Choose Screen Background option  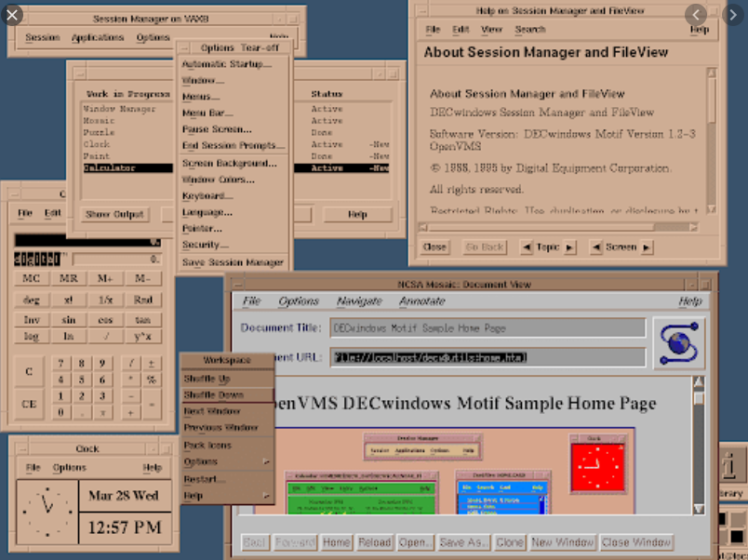click(x=230, y=163)
